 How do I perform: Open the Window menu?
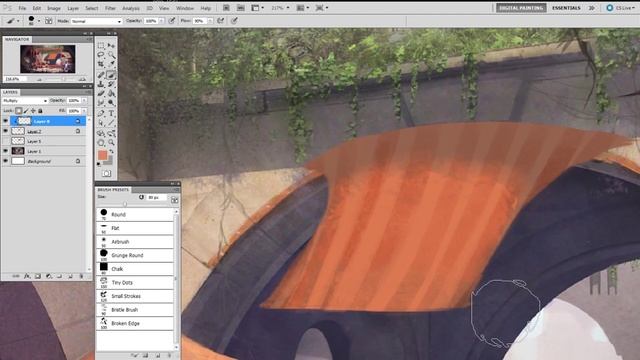[x=185, y=8]
